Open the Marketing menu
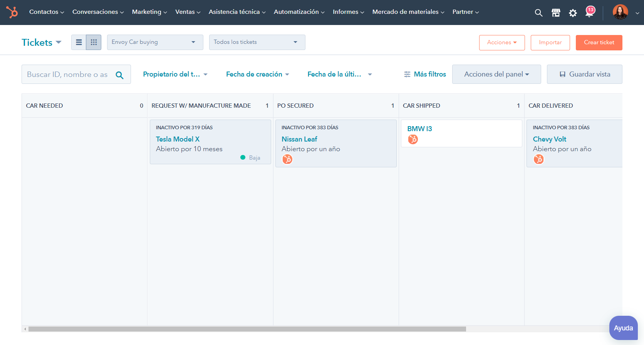 (149, 12)
